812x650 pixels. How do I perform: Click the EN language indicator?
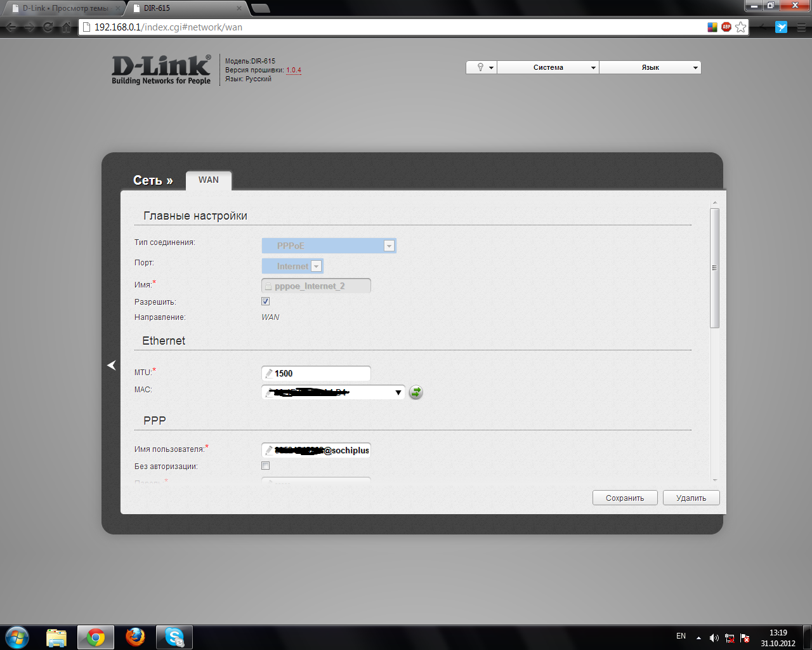tap(681, 636)
